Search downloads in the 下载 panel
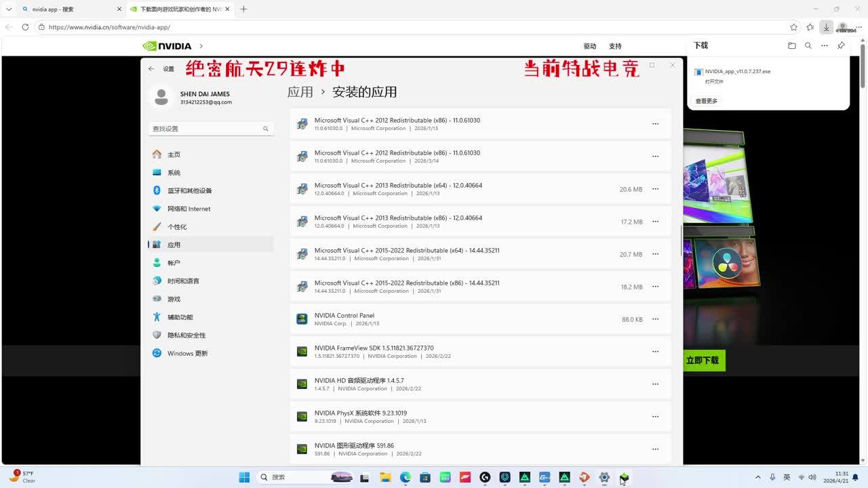 808,45
